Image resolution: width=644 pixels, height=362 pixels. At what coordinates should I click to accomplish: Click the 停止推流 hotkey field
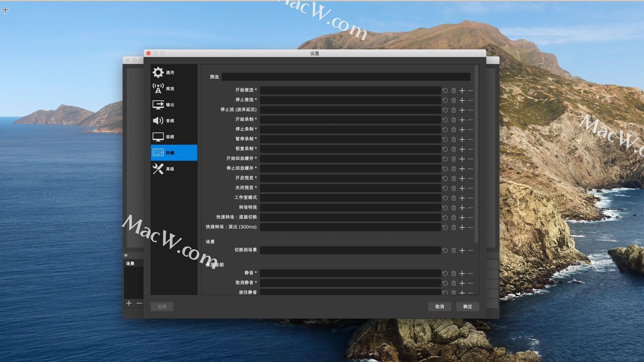pos(350,100)
